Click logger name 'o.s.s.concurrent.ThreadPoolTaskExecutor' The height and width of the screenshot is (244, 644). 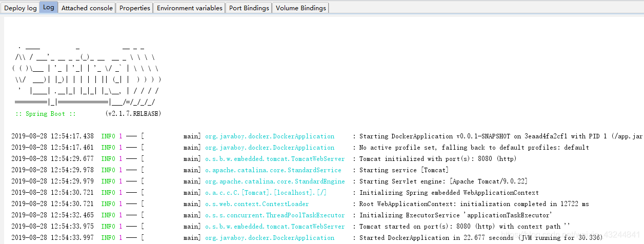point(275,215)
